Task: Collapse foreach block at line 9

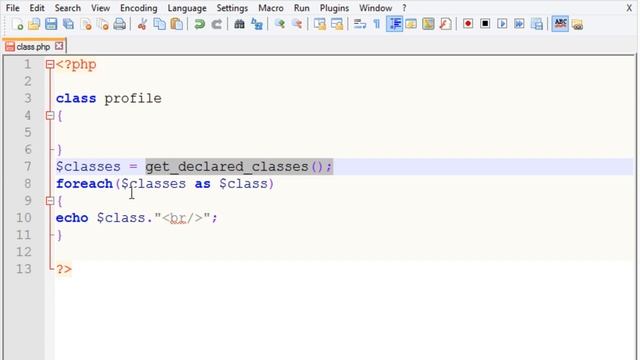Action: pyautogui.click(x=50, y=201)
